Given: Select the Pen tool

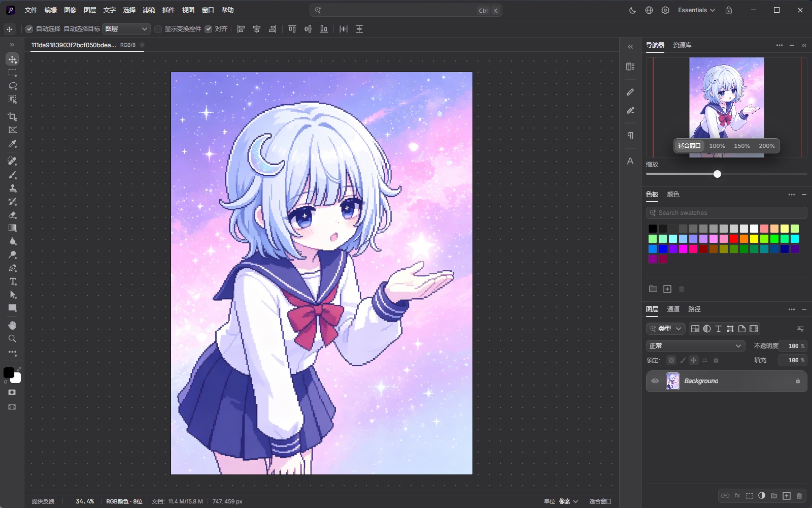Looking at the screenshot, I should tap(13, 268).
